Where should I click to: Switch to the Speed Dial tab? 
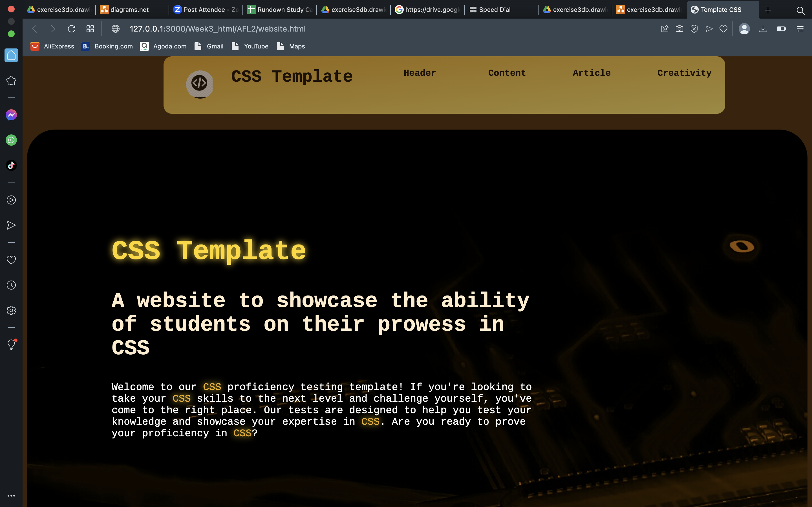tap(494, 10)
